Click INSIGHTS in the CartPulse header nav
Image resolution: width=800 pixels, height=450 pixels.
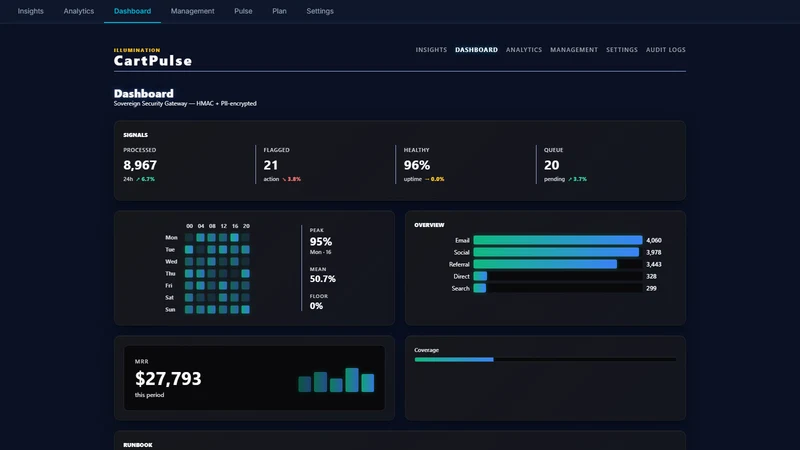coord(431,49)
